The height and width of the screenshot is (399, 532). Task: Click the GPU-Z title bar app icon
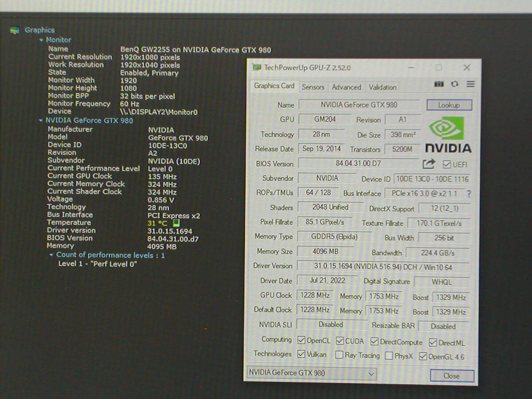pos(256,67)
